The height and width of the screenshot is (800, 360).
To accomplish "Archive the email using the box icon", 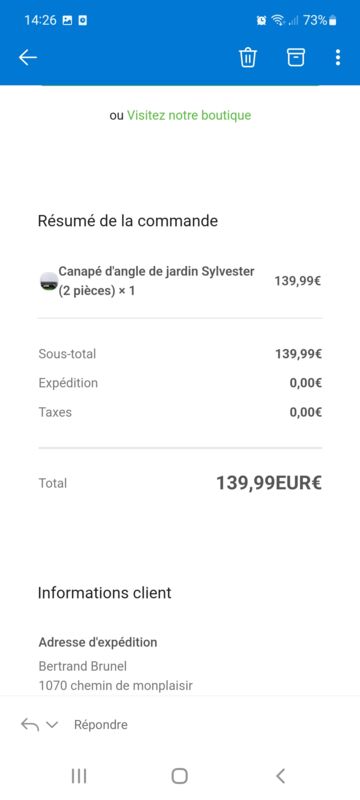I will pos(296,58).
